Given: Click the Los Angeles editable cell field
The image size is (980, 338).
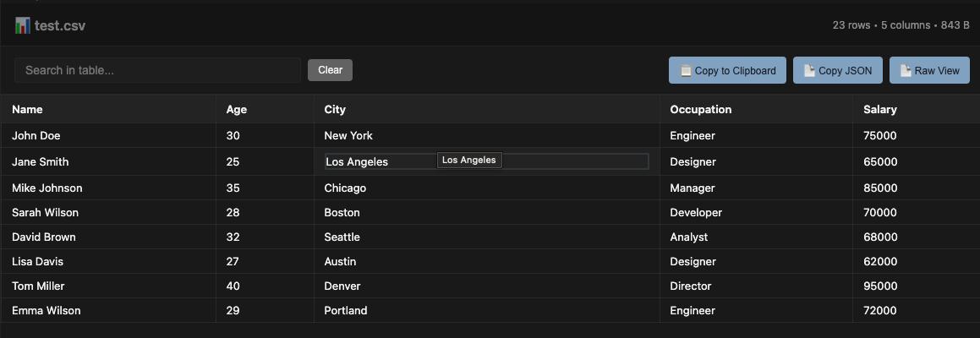Looking at the screenshot, I should coord(381,161).
